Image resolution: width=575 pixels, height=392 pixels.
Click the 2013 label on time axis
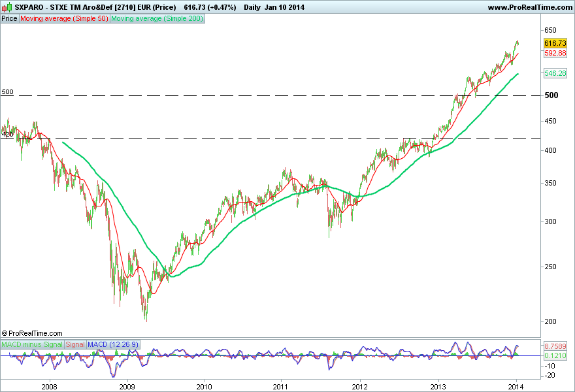point(438,387)
